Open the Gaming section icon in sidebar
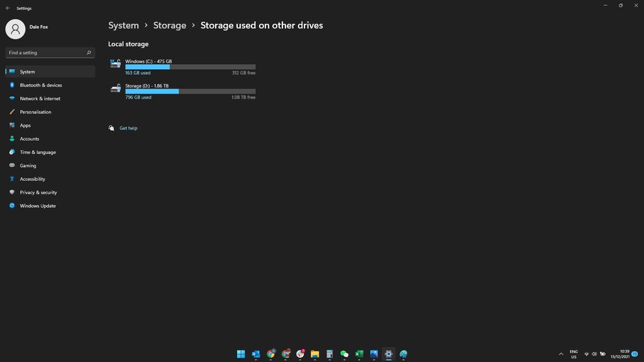 (x=13, y=165)
